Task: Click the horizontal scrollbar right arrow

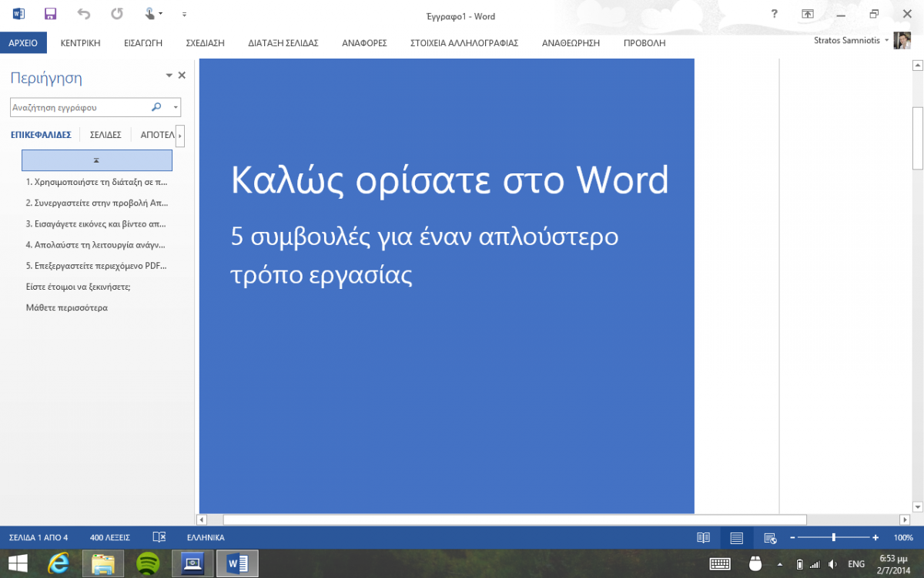Action: [905, 519]
